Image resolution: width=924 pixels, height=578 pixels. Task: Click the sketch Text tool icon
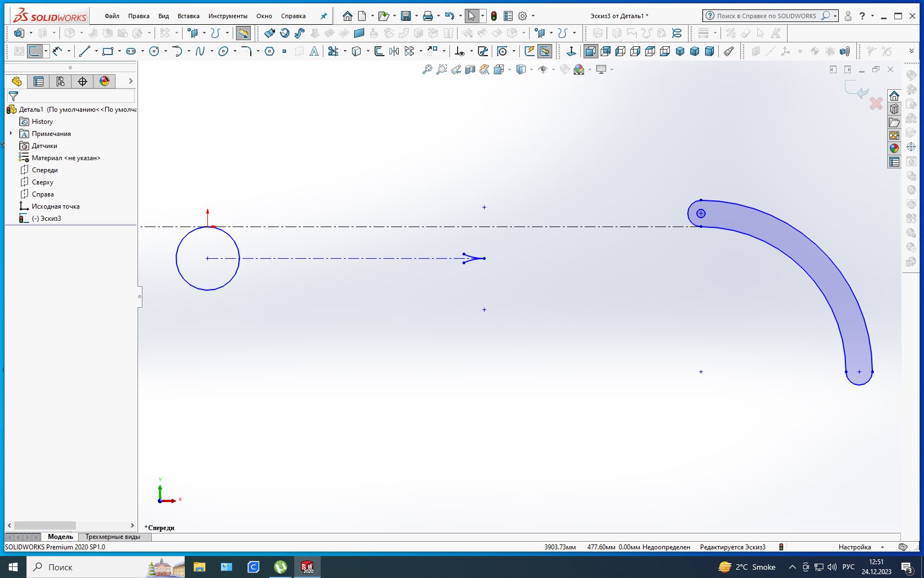tap(314, 51)
